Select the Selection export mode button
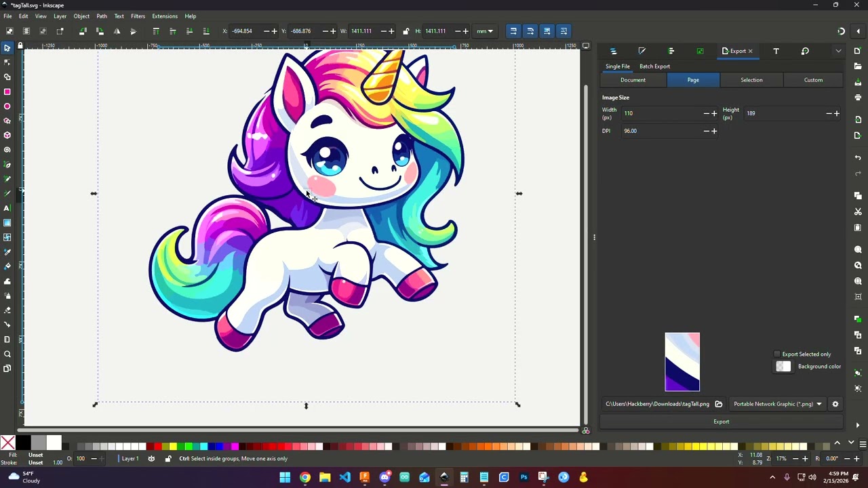The image size is (868, 488). click(751, 80)
